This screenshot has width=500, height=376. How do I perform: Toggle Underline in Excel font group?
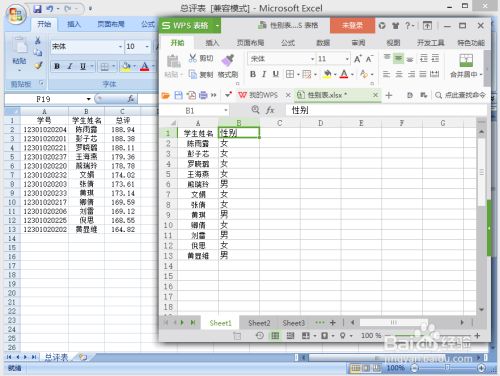(x=83, y=66)
